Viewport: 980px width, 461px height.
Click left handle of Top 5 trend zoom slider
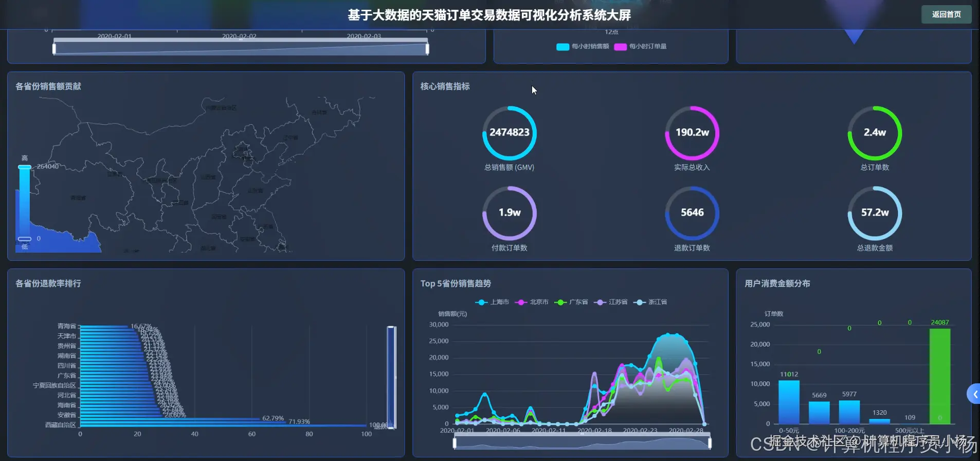coord(455,443)
